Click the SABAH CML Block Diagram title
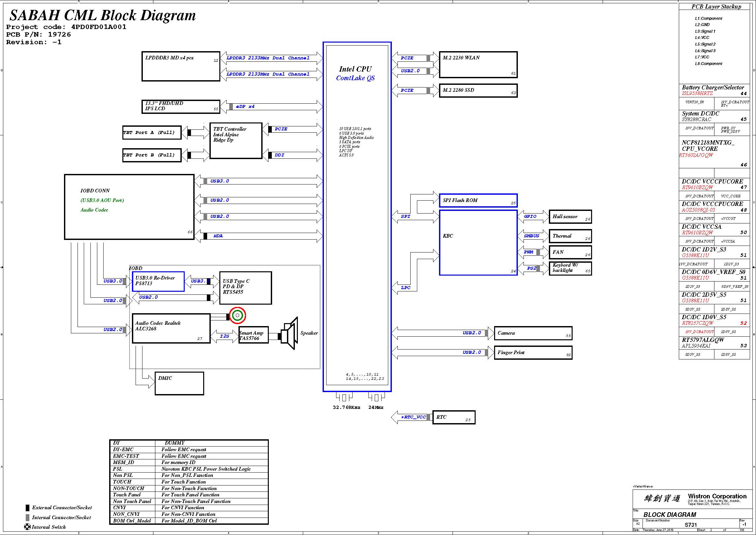 (x=103, y=15)
